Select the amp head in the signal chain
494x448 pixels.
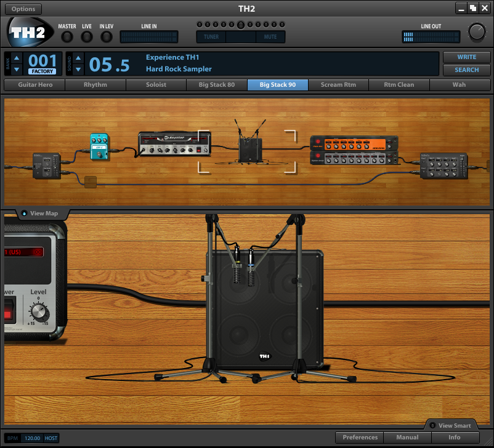[174, 143]
